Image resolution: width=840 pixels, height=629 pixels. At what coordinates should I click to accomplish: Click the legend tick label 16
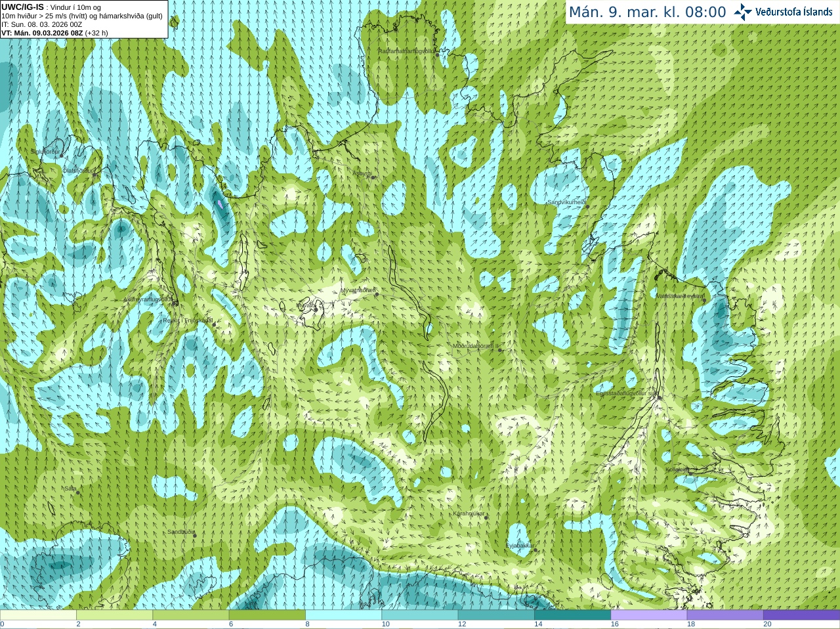click(x=615, y=624)
